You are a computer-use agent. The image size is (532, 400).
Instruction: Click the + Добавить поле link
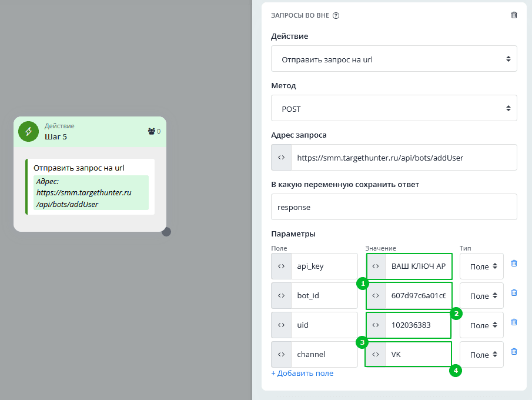[x=302, y=373]
